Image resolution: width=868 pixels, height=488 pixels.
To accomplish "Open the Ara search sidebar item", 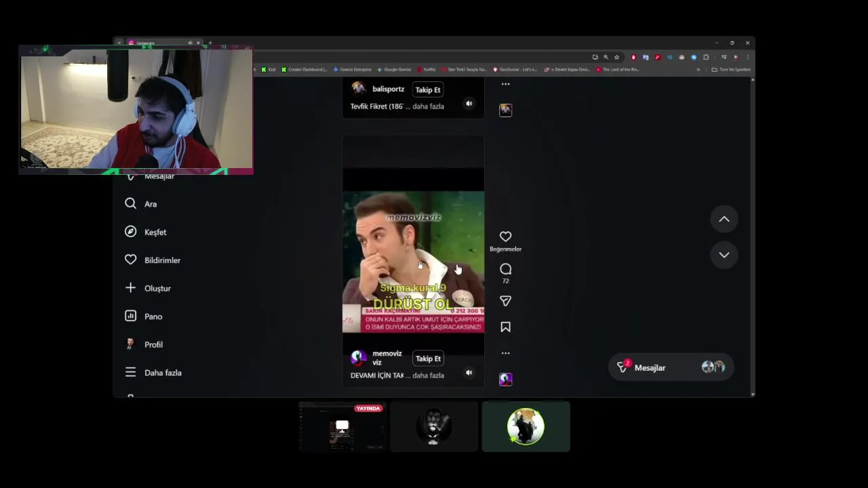I will tap(141, 204).
